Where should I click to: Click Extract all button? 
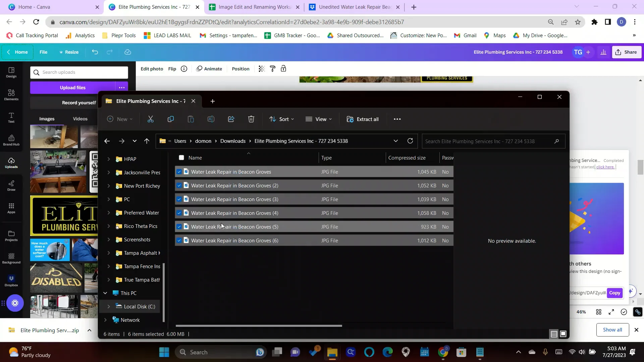pos(363,119)
